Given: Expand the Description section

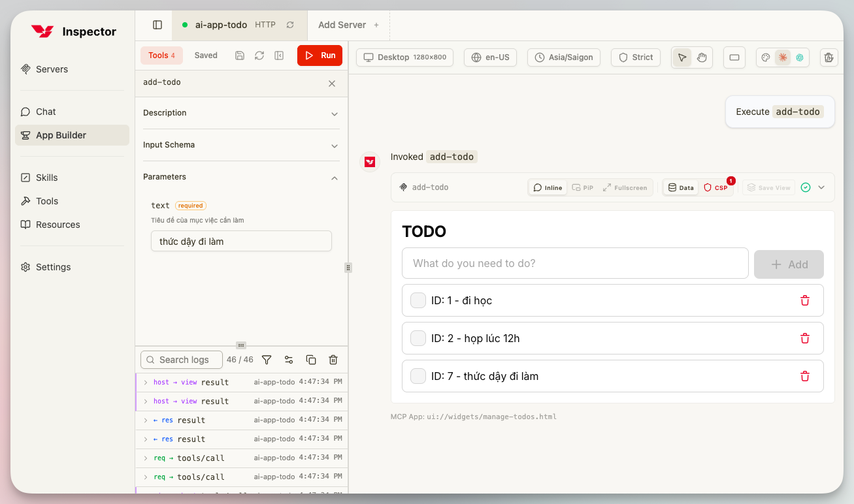Looking at the screenshot, I should coord(241,113).
